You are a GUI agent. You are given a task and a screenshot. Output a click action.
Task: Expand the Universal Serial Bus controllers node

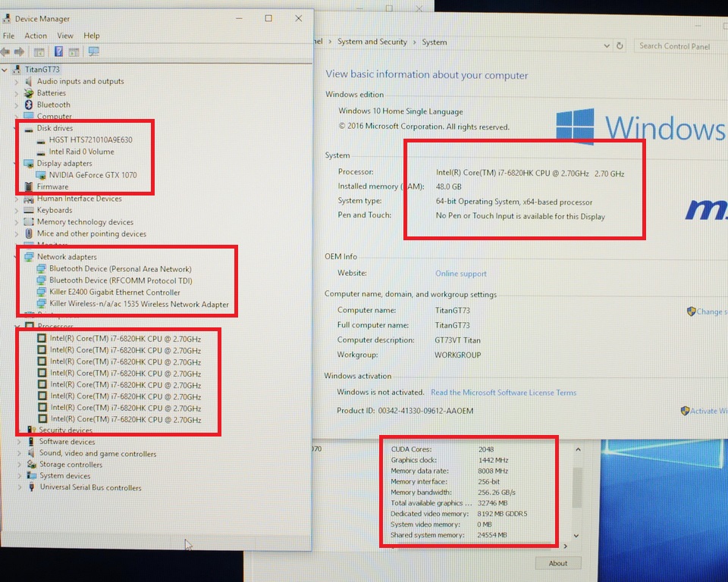point(19,487)
